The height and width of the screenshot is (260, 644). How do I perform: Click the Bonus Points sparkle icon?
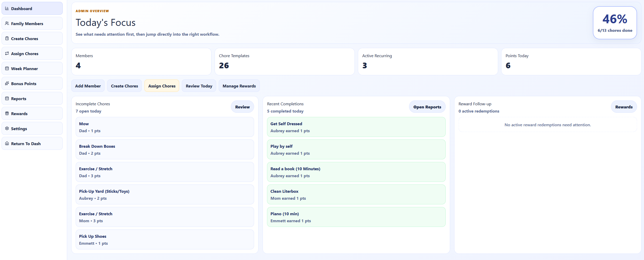pyautogui.click(x=7, y=84)
